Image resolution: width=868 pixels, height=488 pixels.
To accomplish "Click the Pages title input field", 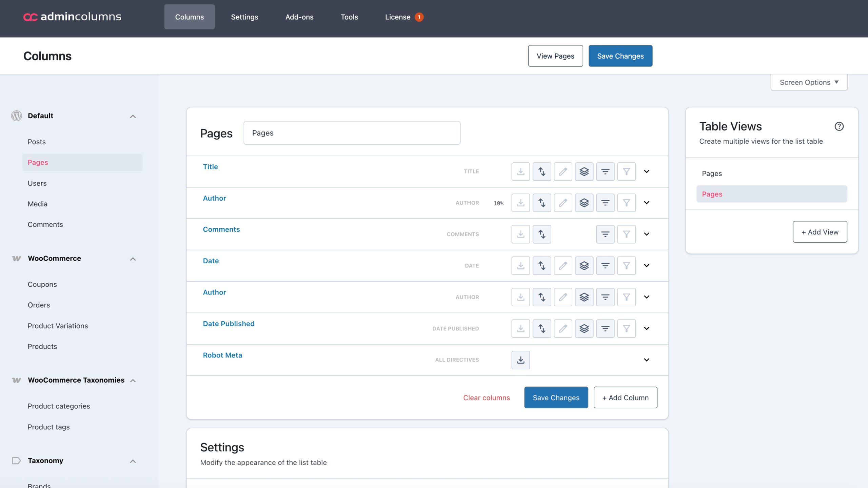I will 352,133.
